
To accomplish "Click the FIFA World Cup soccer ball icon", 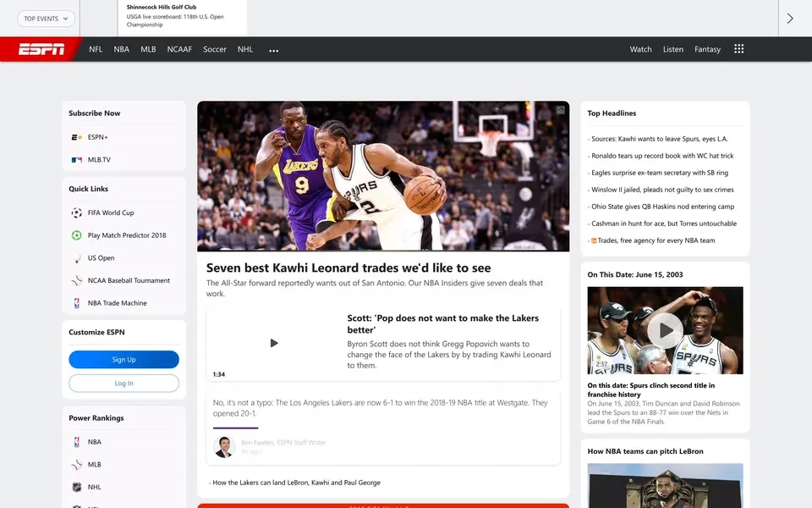I will tap(77, 213).
